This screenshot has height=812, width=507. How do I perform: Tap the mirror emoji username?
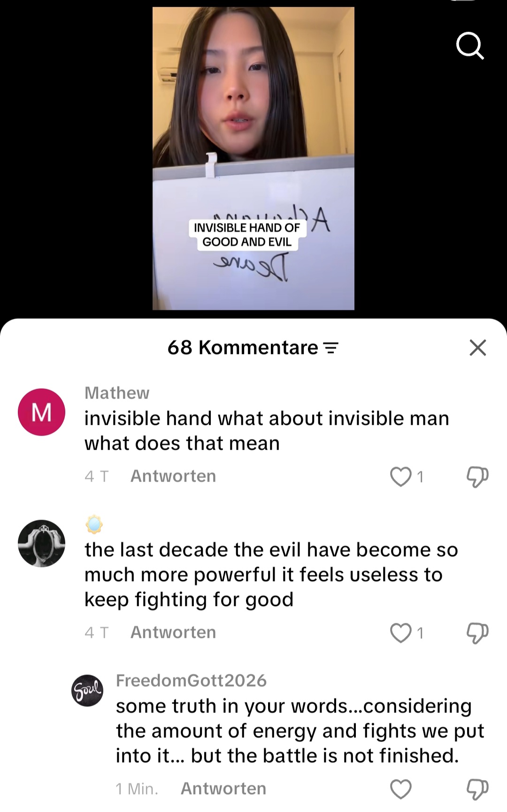click(x=94, y=524)
